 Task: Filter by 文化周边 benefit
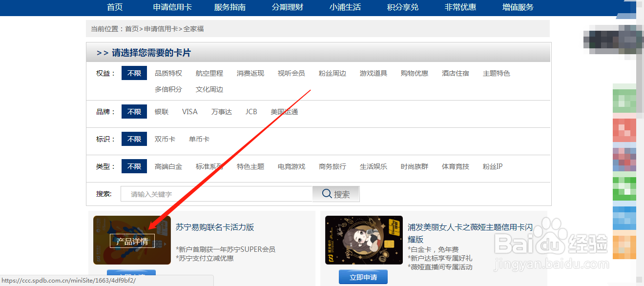[x=209, y=89]
